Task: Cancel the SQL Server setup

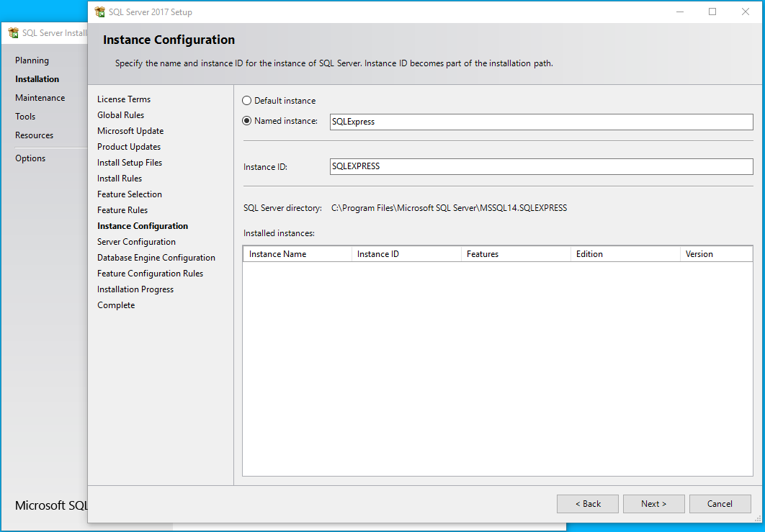Action: tap(720, 504)
